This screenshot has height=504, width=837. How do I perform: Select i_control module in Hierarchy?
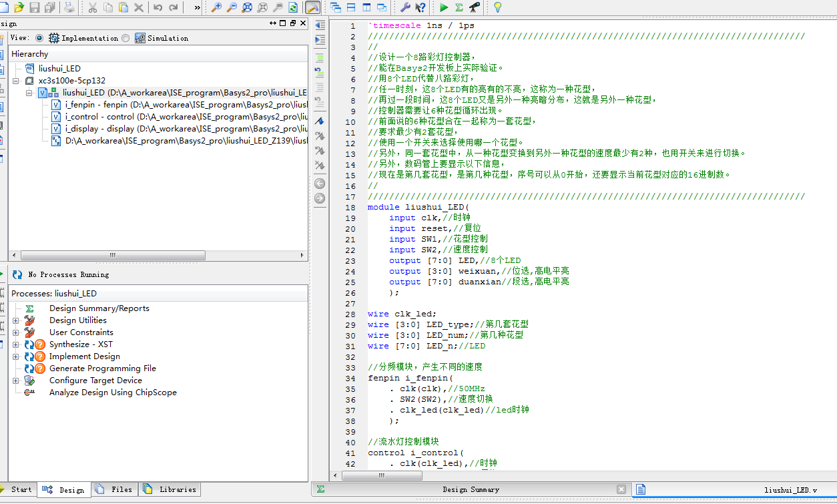tap(99, 117)
